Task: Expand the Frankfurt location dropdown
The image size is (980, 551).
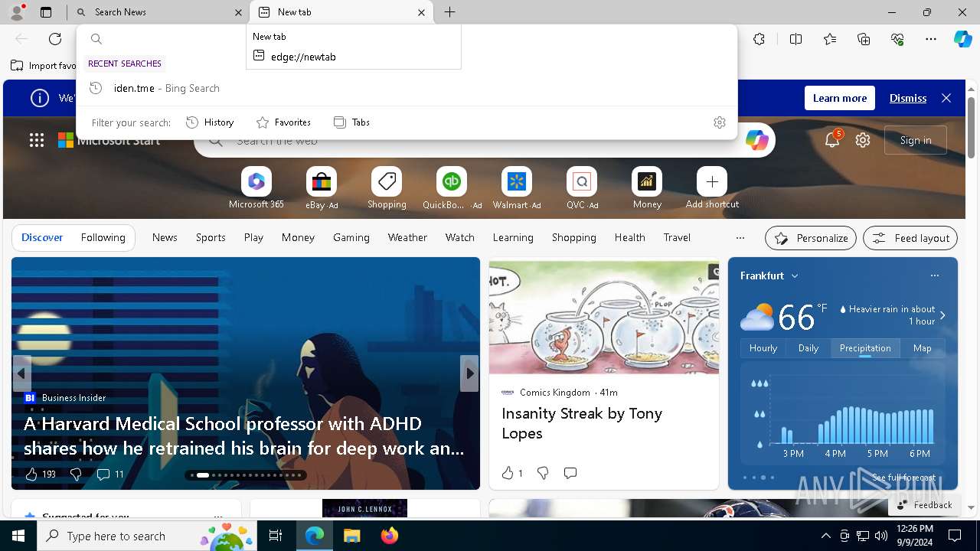Action: pyautogui.click(x=795, y=275)
